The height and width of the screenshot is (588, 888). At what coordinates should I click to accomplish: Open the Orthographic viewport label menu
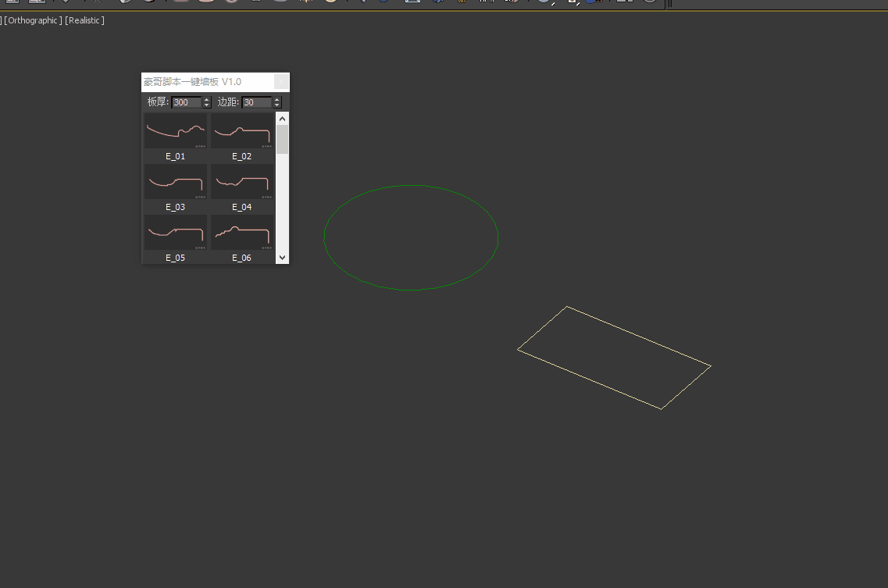pos(33,20)
